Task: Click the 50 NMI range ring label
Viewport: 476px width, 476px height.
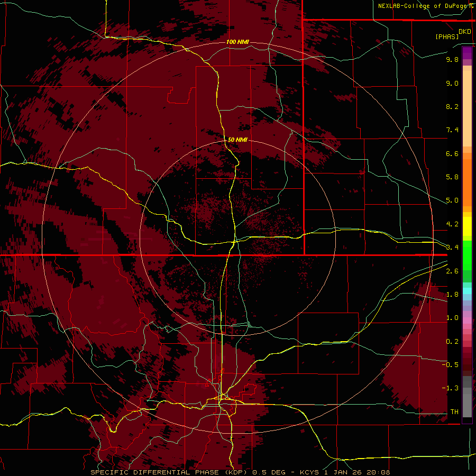Action: (x=237, y=140)
